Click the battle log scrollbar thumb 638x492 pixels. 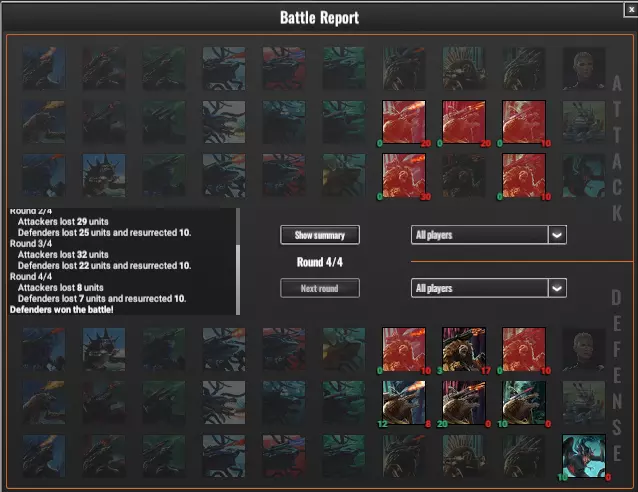[238, 280]
